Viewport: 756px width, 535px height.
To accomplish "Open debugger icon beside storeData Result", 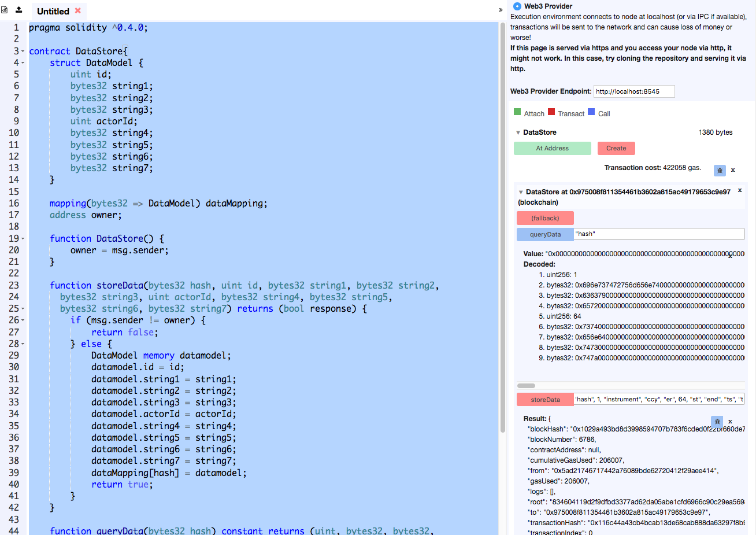I will 717,422.
